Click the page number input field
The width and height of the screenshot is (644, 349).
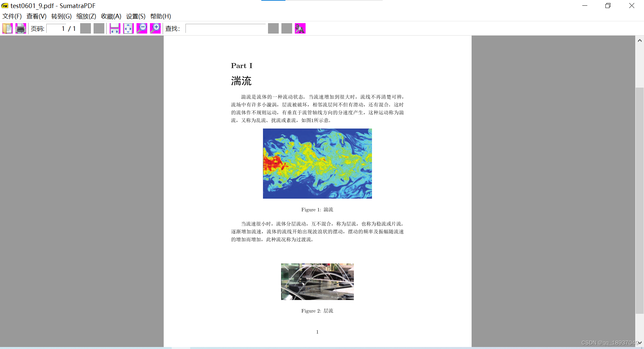click(x=56, y=29)
